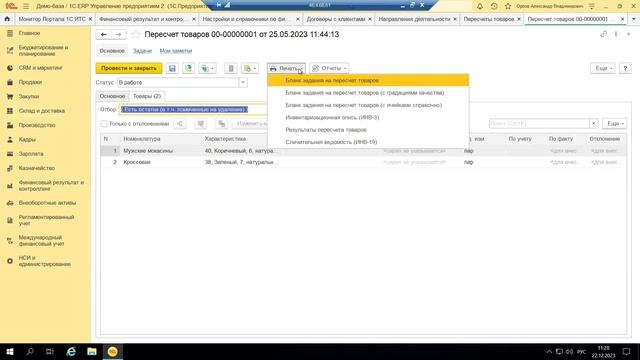Screen dimensions: 640x360
Task: Open the favorites star in the title bar
Action: [508, 6]
